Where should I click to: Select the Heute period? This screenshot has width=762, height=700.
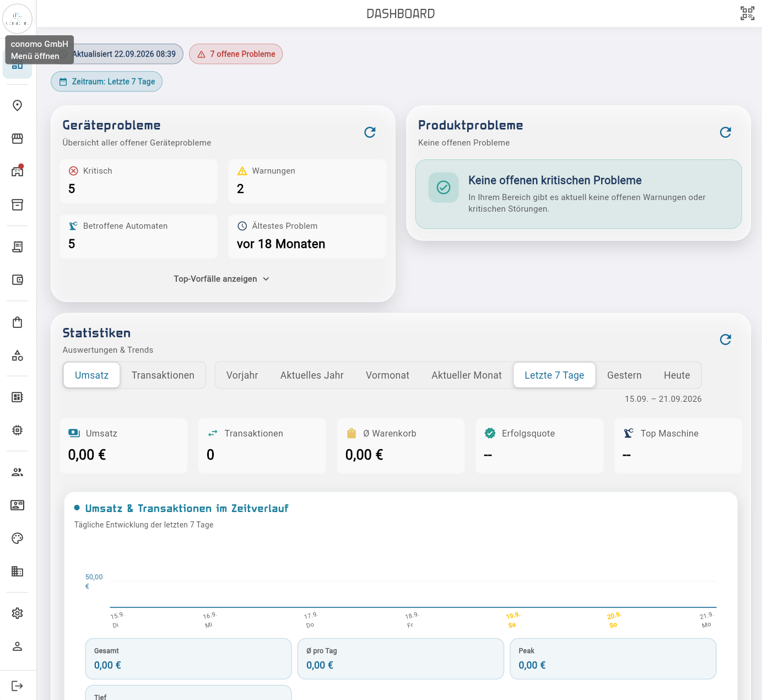[x=677, y=375]
